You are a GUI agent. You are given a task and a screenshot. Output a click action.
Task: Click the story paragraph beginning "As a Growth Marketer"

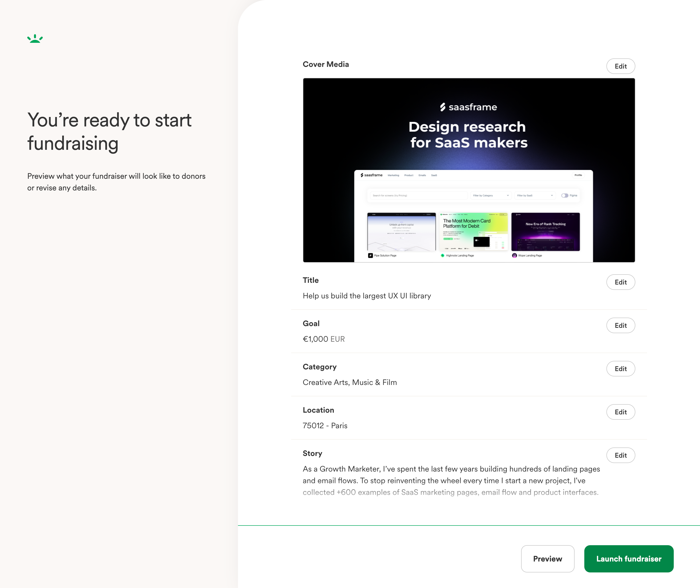click(451, 480)
